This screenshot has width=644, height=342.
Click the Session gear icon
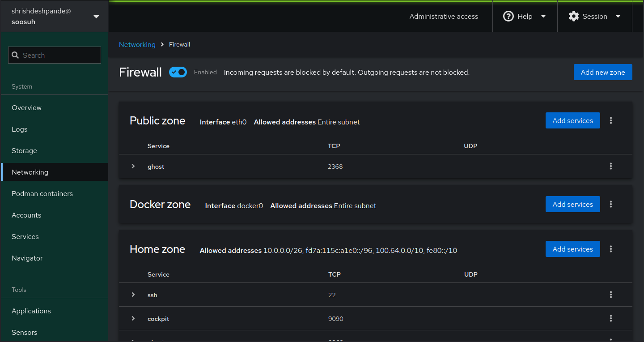[573, 17]
